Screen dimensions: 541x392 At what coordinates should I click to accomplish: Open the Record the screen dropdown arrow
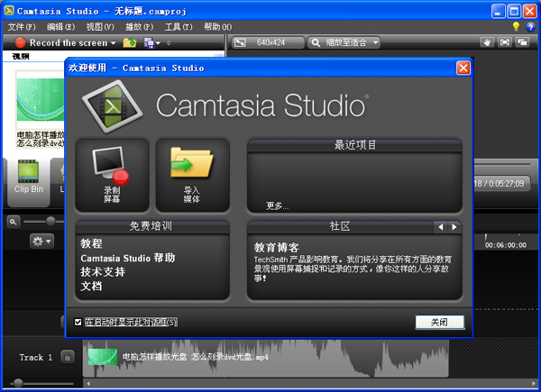point(114,43)
